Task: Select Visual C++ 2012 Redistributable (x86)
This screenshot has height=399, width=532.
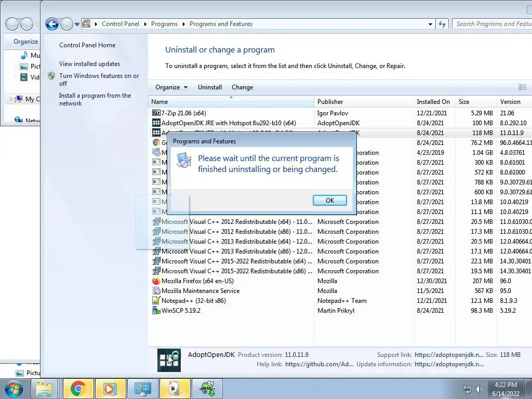Action: [x=236, y=231]
